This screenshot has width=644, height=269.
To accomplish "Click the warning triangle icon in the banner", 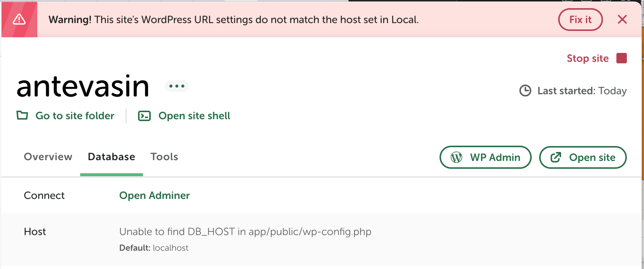I will coord(19,19).
